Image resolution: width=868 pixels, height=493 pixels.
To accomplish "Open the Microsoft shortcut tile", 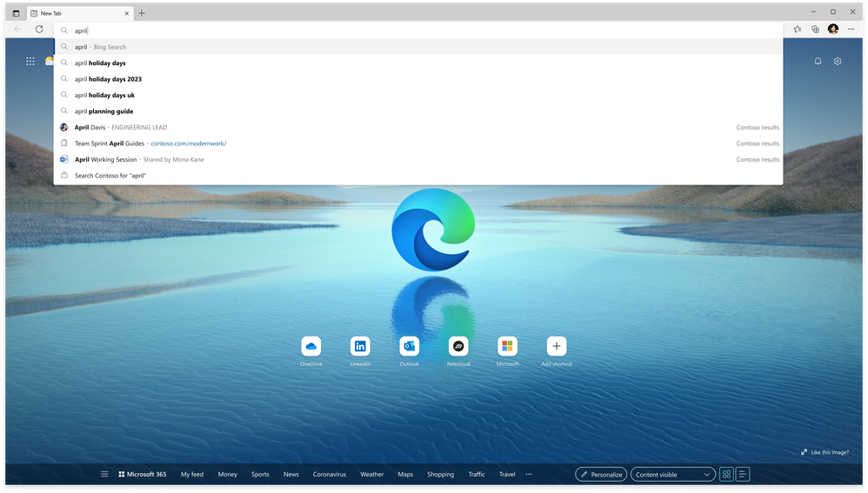I will tap(507, 346).
